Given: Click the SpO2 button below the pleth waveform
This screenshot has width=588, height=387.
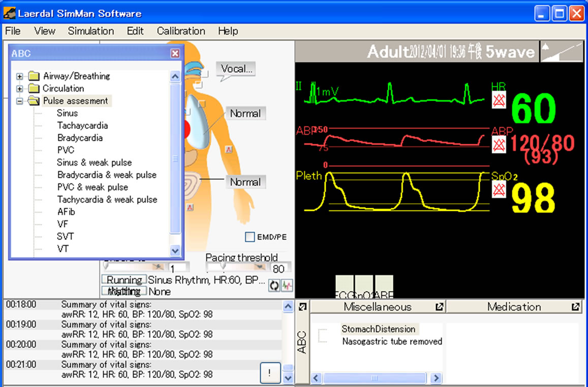Looking at the screenshot, I should (364, 287).
